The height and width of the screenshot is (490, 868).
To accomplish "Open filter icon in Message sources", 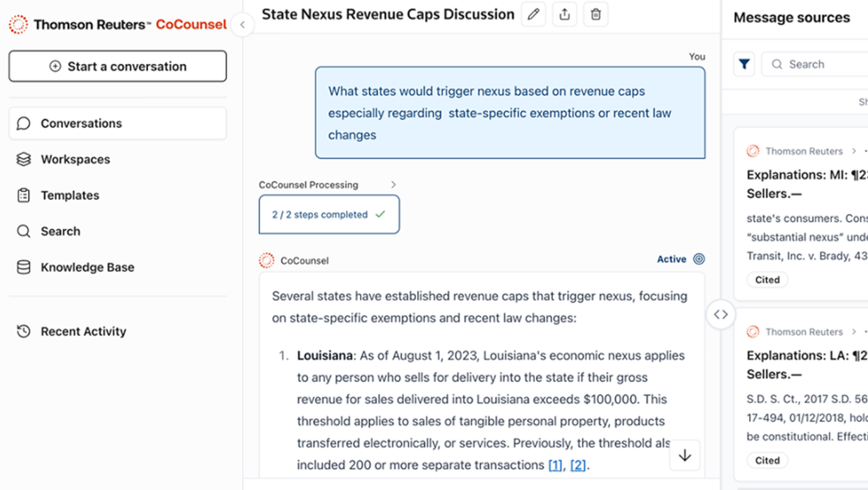I will click(745, 64).
